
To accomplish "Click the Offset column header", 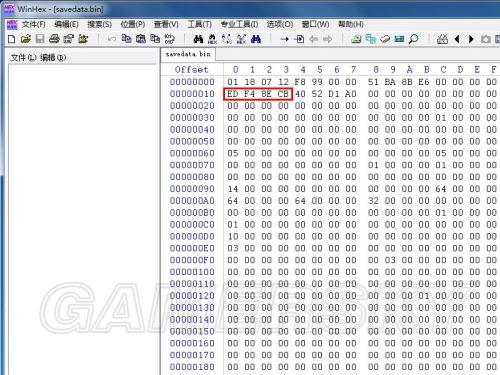I will [191, 70].
